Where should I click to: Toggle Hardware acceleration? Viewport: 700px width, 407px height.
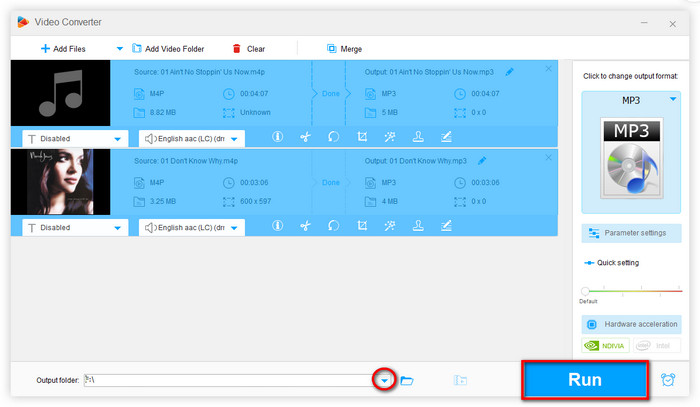(x=631, y=324)
